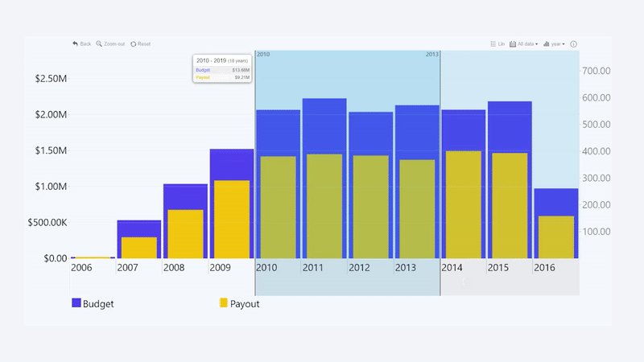Open the year display unit dropdown
This screenshot has width=644, height=362.
[554, 44]
